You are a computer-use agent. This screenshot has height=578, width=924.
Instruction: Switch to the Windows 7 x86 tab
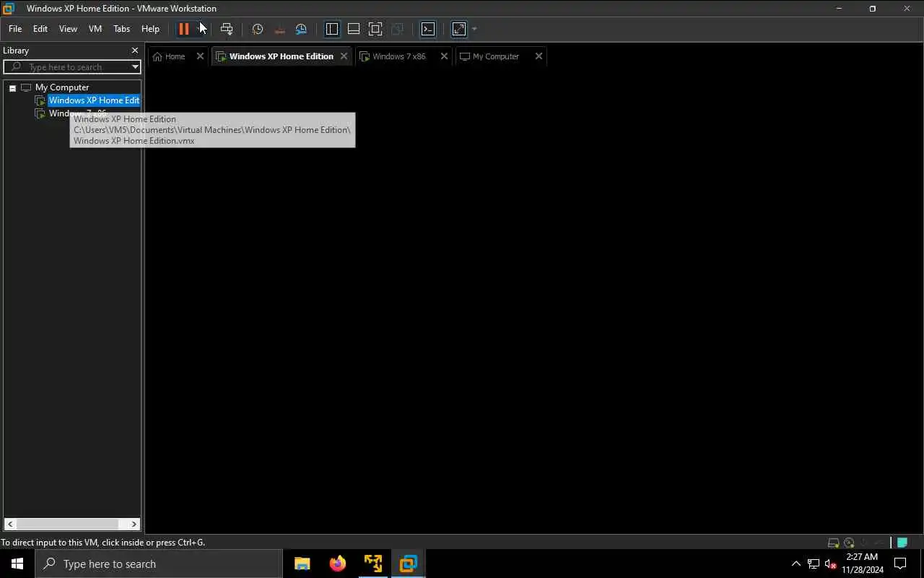(x=398, y=56)
